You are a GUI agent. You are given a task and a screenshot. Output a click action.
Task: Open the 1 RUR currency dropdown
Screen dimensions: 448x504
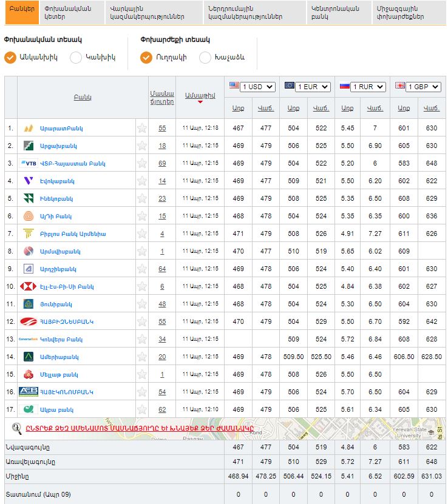(x=368, y=87)
